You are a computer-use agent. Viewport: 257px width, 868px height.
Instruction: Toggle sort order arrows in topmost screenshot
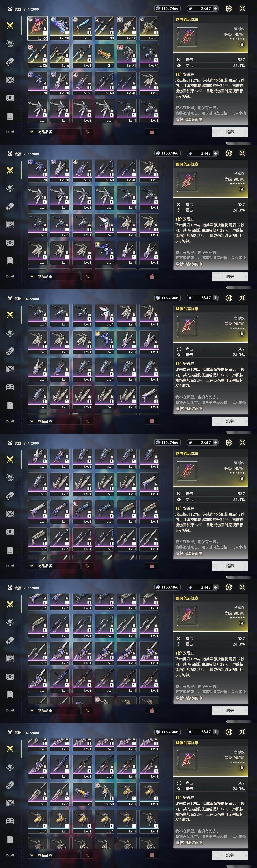[x=87, y=132]
